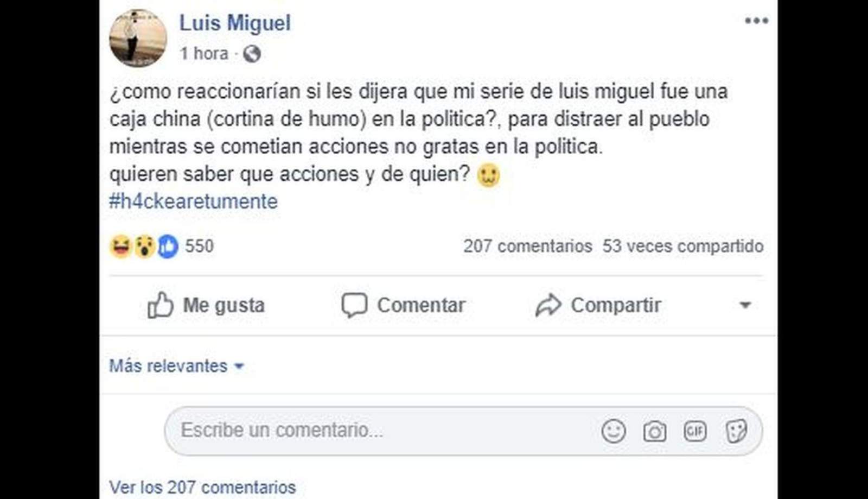Click the globe public privacy icon
868x499 pixels.
252,54
